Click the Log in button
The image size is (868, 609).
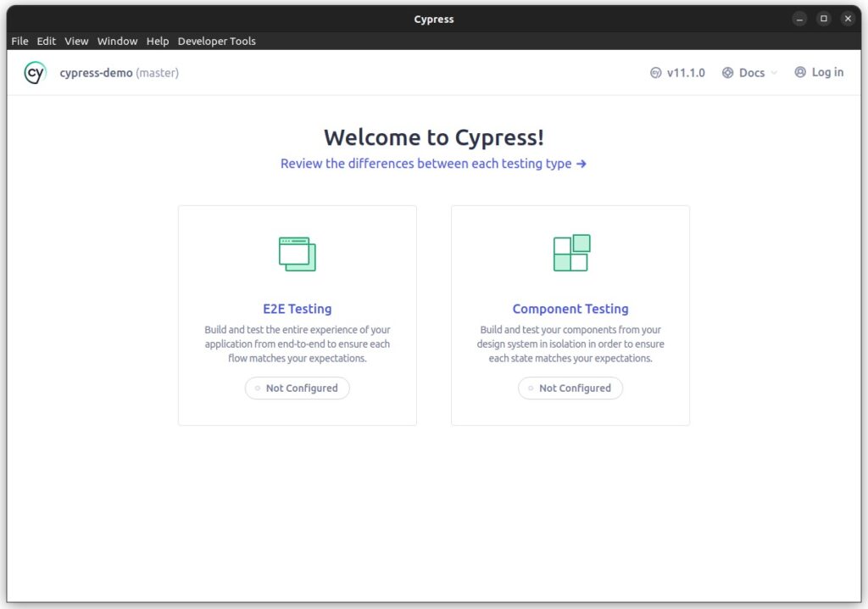(x=819, y=72)
